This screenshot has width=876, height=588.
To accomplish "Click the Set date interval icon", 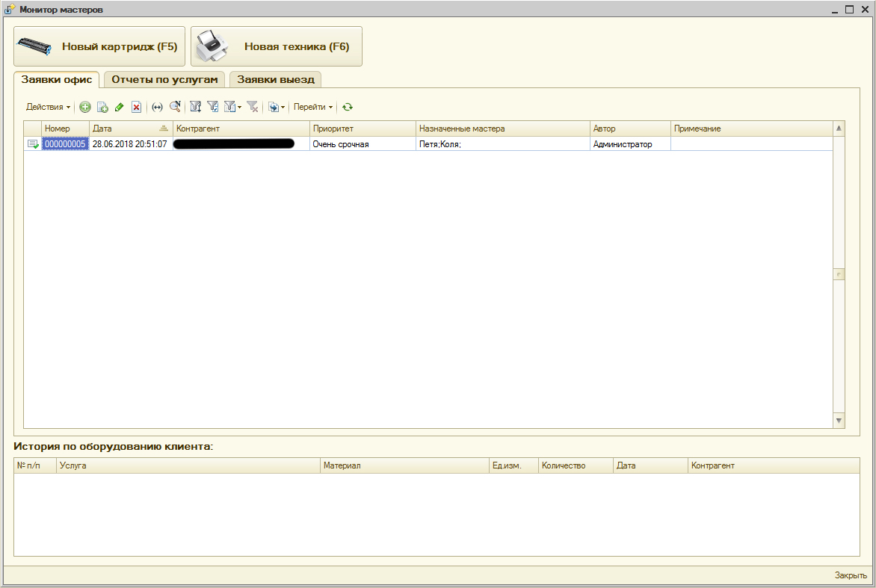I will point(157,107).
